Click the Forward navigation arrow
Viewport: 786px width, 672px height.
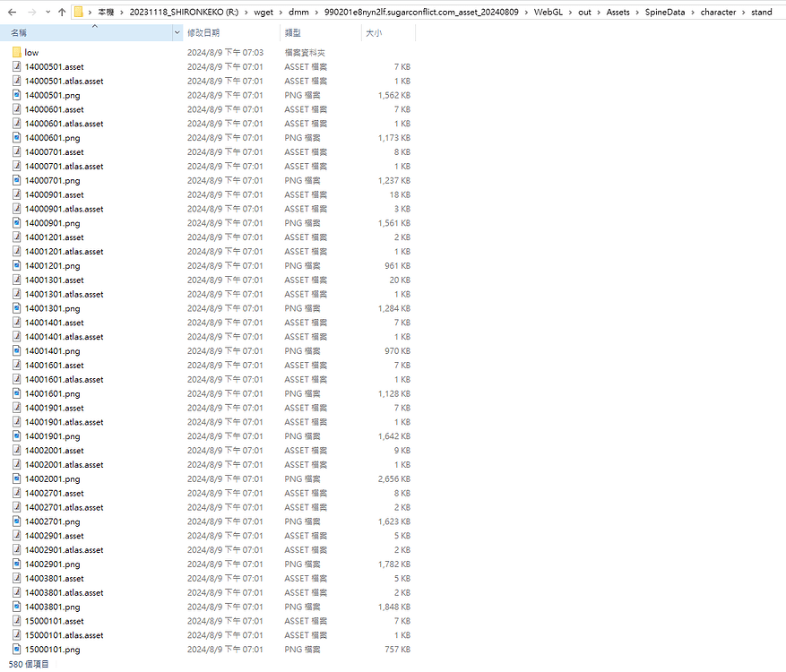31,13
